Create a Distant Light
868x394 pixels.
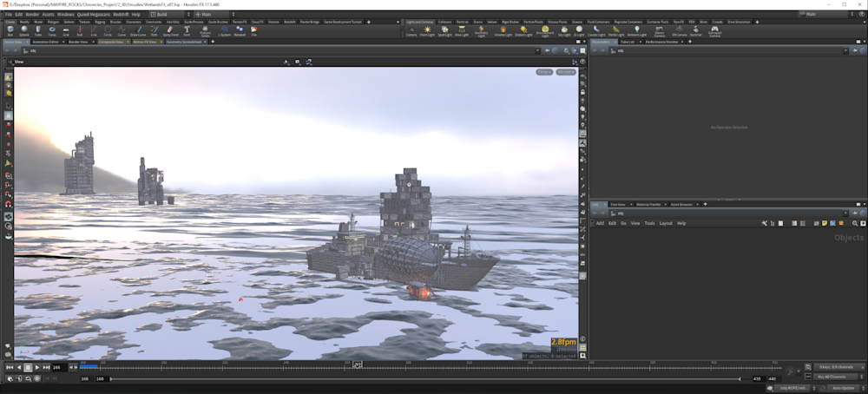click(523, 31)
